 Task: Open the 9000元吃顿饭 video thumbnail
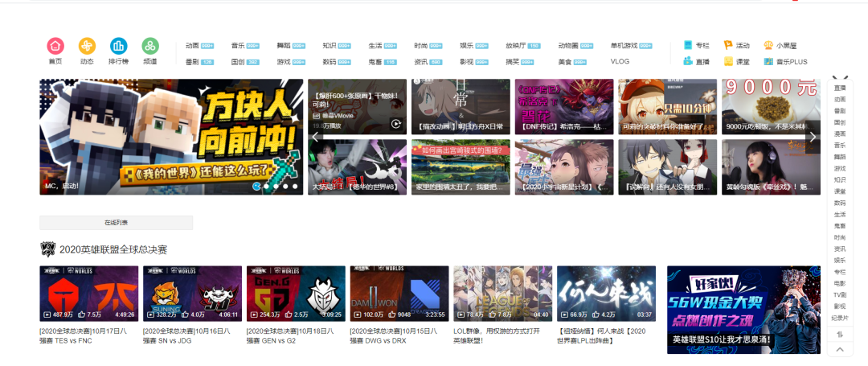coord(771,106)
